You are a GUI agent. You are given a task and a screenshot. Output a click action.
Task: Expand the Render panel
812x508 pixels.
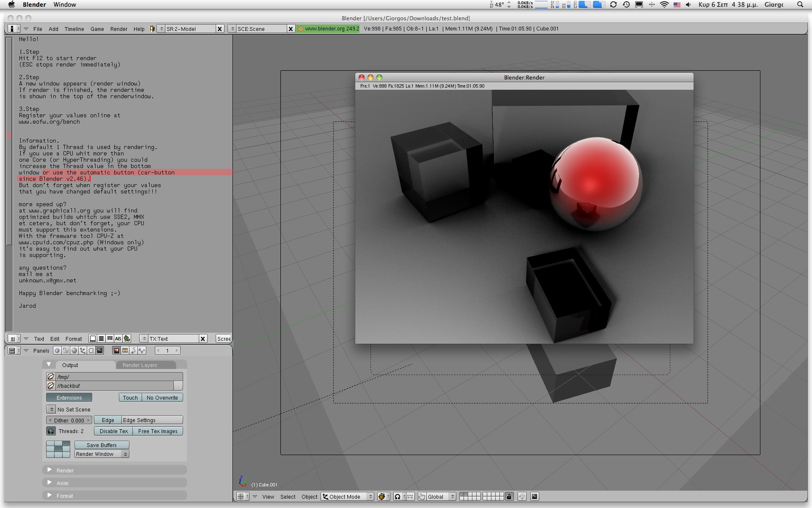[50, 470]
